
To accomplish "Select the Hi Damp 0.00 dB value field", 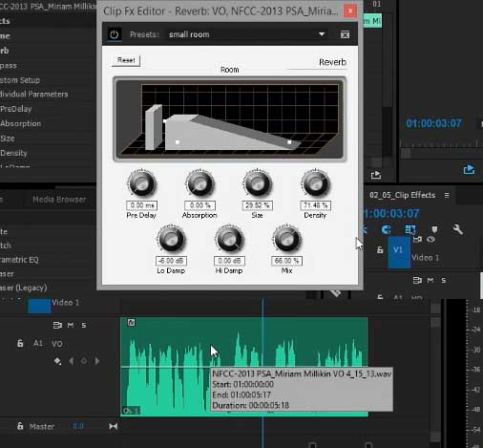I will (x=229, y=261).
